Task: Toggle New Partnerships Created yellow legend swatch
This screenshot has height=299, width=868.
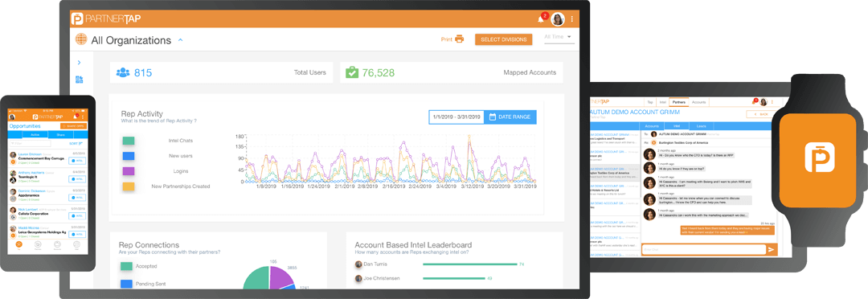Action: 129,186
